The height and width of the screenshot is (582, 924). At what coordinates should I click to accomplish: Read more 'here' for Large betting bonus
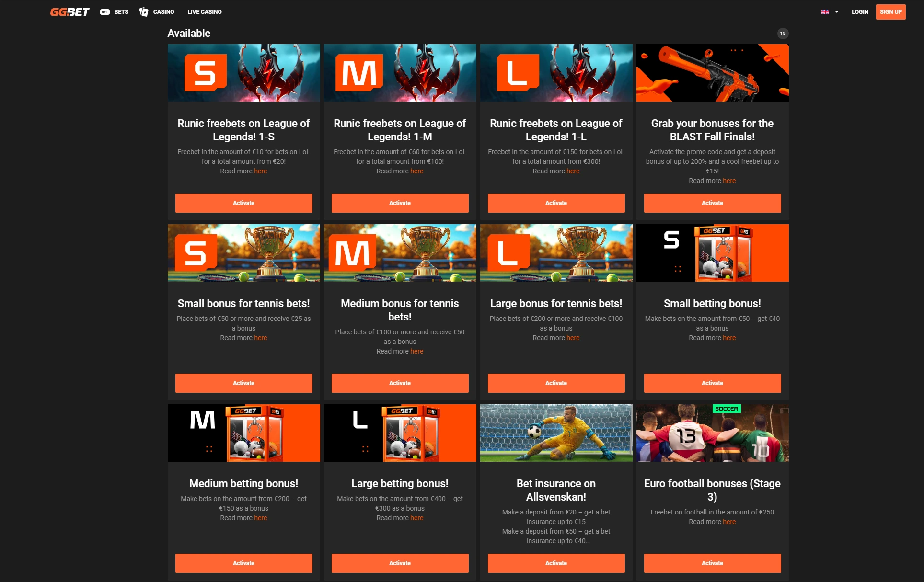click(417, 518)
